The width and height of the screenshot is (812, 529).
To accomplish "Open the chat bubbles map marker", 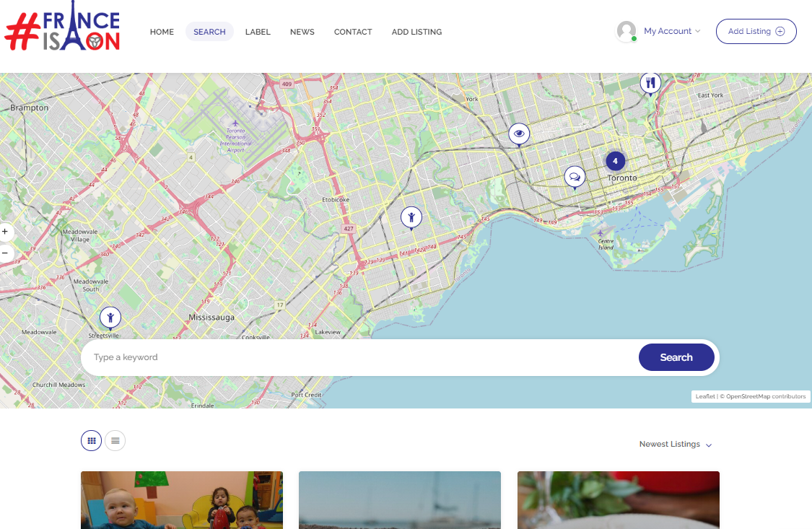I will point(575,178).
